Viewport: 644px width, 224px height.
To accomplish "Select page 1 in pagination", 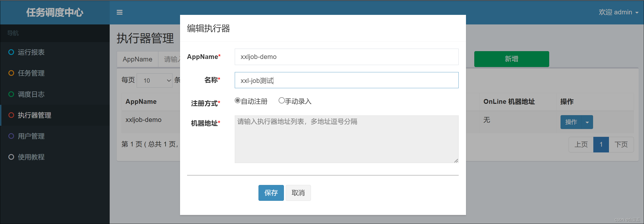I will coord(601,145).
